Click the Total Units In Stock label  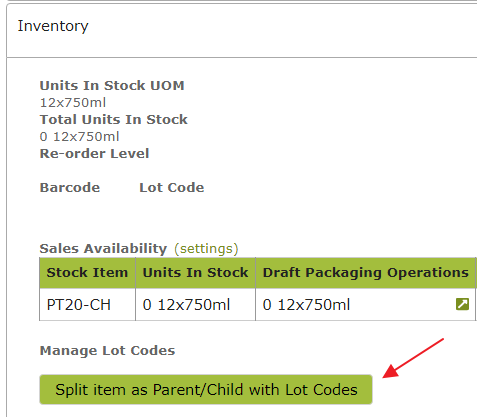point(114,120)
